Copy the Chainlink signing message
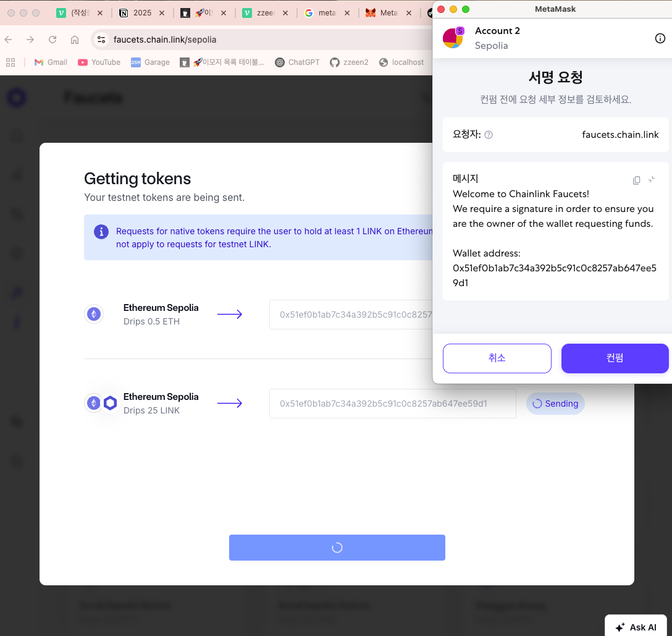 pyautogui.click(x=636, y=179)
